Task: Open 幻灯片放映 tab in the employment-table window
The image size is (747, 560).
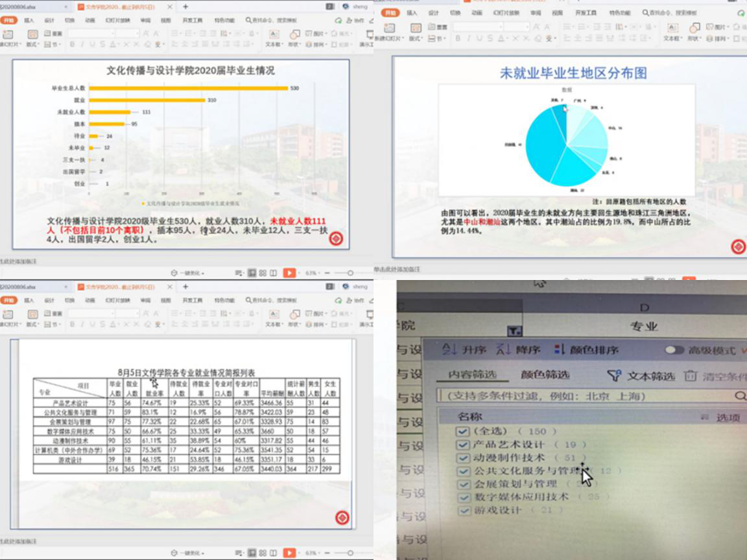Action: (x=117, y=301)
